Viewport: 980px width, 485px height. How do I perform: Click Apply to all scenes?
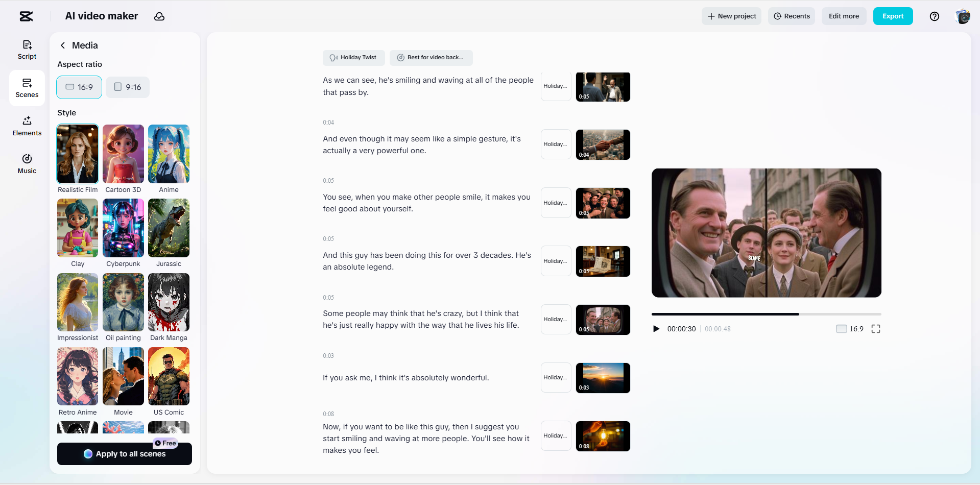124,453
